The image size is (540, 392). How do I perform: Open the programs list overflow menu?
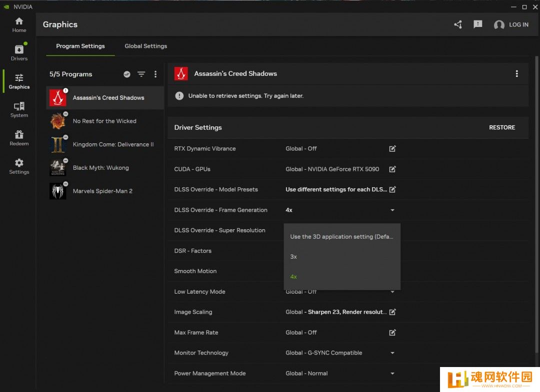tap(155, 74)
